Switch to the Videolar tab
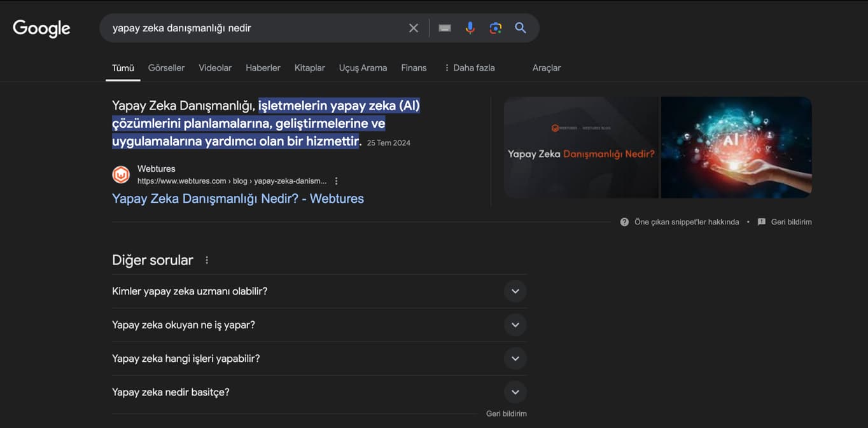This screenshot has width=868, height=428. point(215,67)
